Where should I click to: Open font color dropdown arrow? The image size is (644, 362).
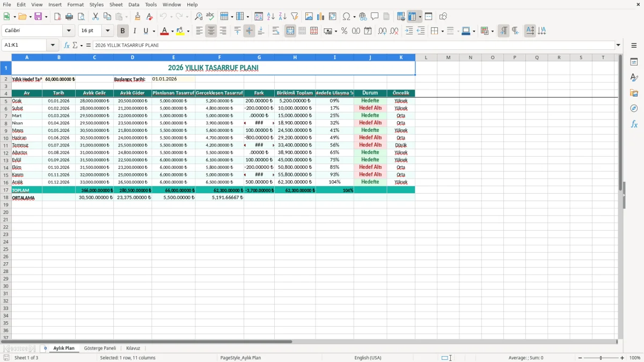point(172,31)
